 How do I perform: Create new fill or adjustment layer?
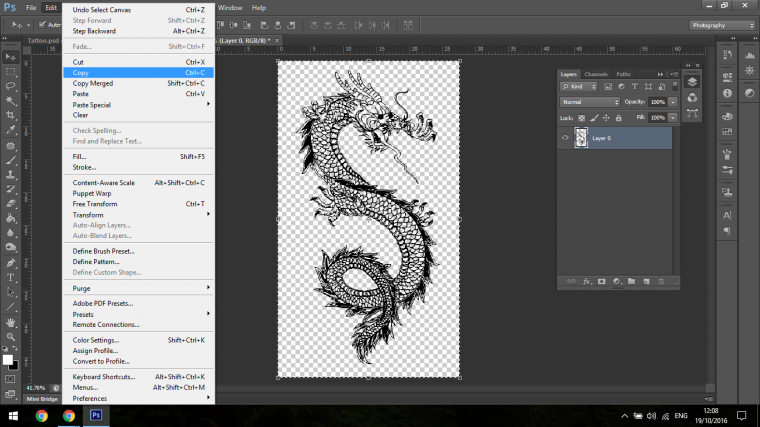[x=617, y=281]
